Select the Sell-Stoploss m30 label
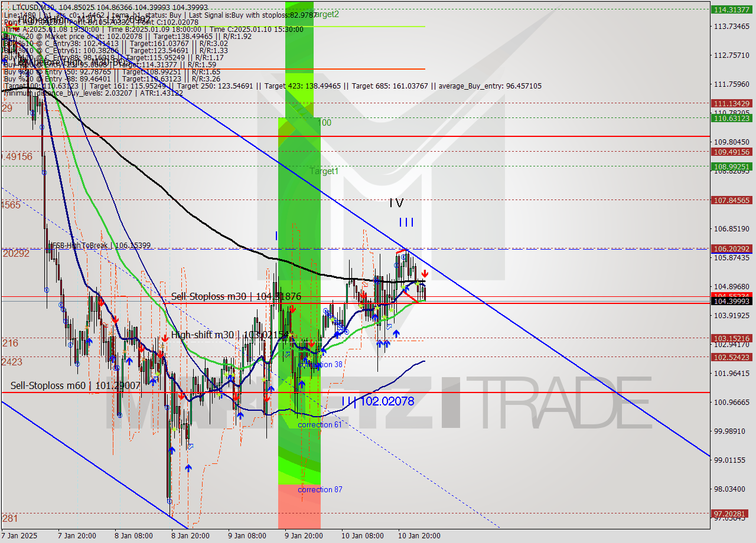The image size is (756, 543). point(236,297)
